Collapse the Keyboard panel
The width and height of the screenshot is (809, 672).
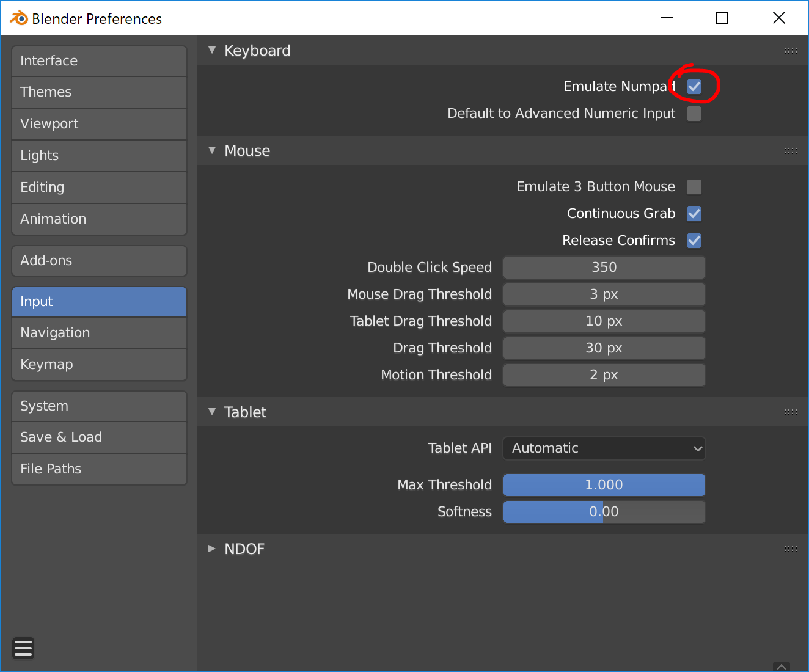(x=212, y=50)
